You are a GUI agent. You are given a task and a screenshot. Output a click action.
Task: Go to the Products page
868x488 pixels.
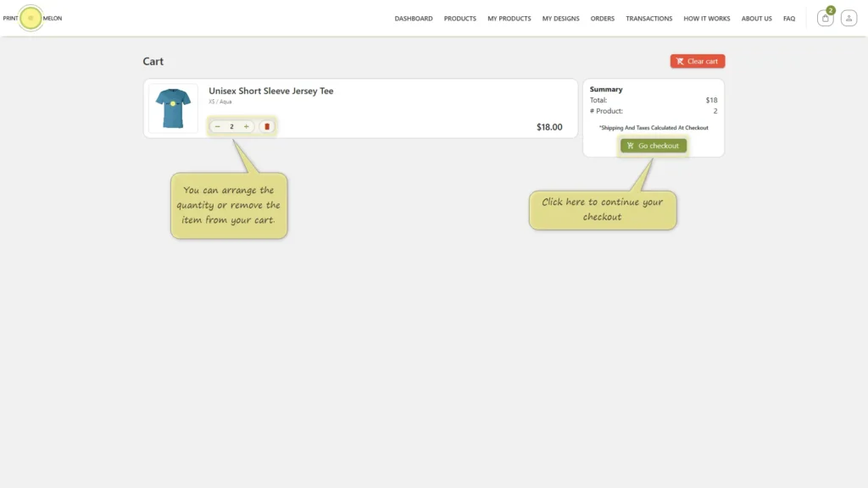(459, 19)
